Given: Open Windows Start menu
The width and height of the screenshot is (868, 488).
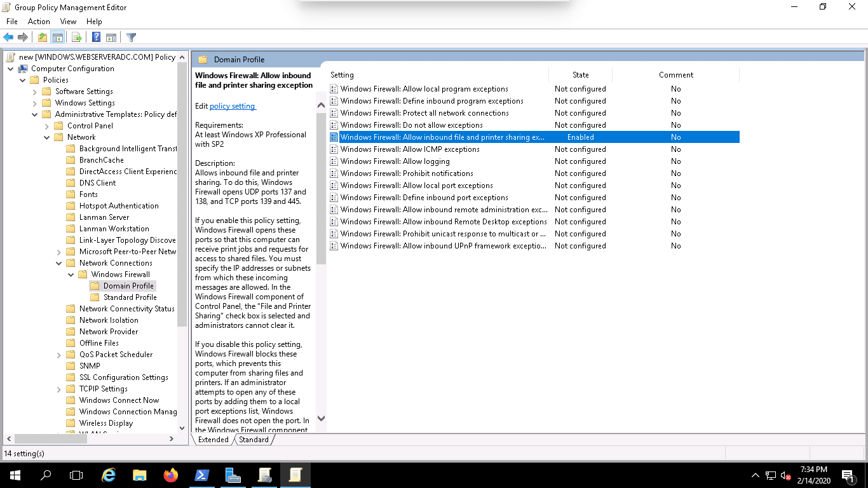Looking at the screenshot, I should (x=15, y=475).
